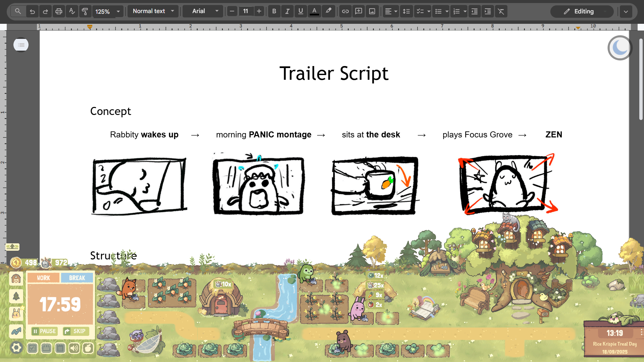
Task: Click the Rice Krispie Treat Day sign
Action: [x=614, y=344]
